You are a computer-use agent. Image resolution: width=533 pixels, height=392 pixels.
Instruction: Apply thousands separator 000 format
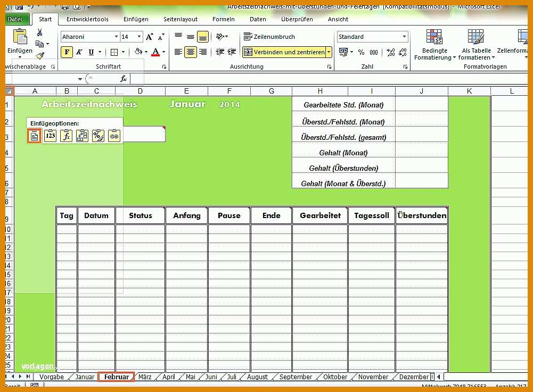(x=374, y=52)
